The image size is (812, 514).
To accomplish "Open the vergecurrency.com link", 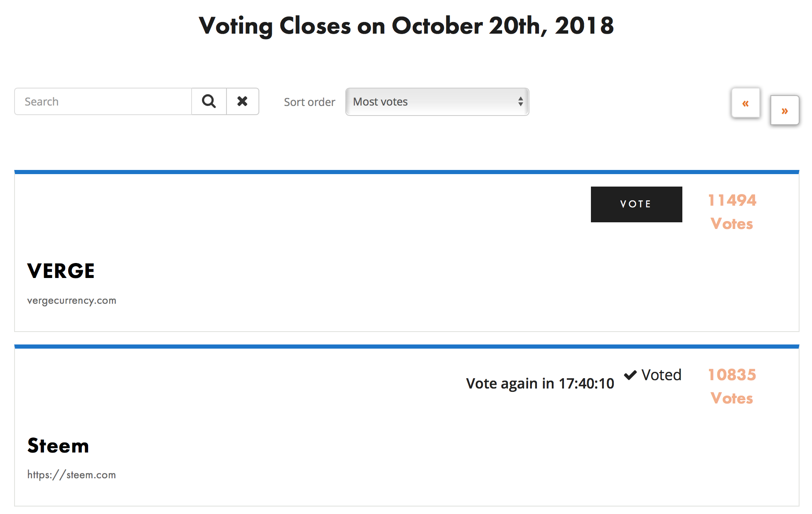I will [x=71, y=300].
